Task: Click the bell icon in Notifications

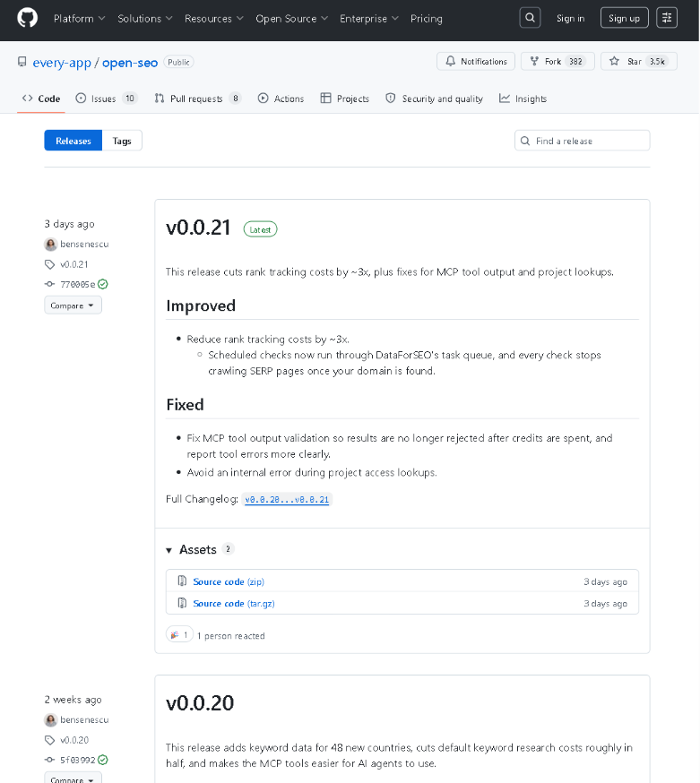Action: pos(450,61)
